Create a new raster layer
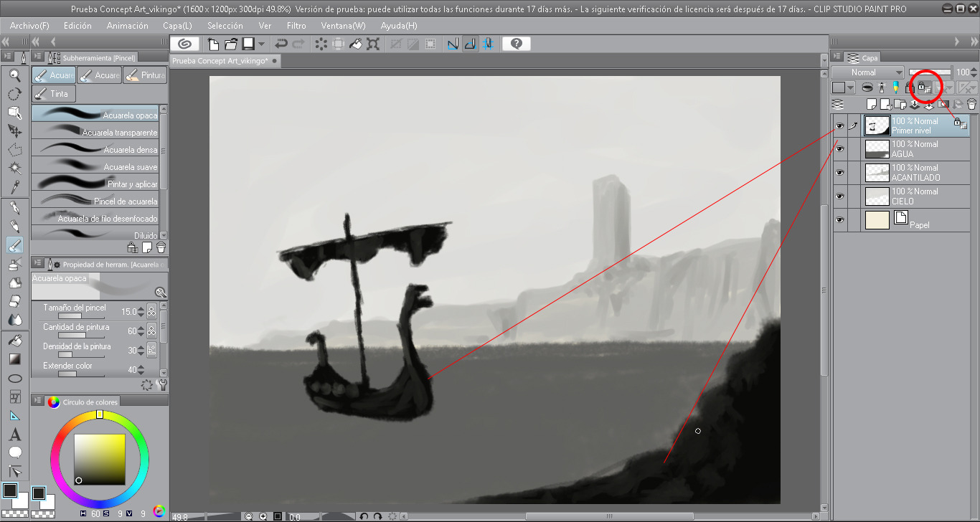Screen dimensions: 980x522 [871, 104]
